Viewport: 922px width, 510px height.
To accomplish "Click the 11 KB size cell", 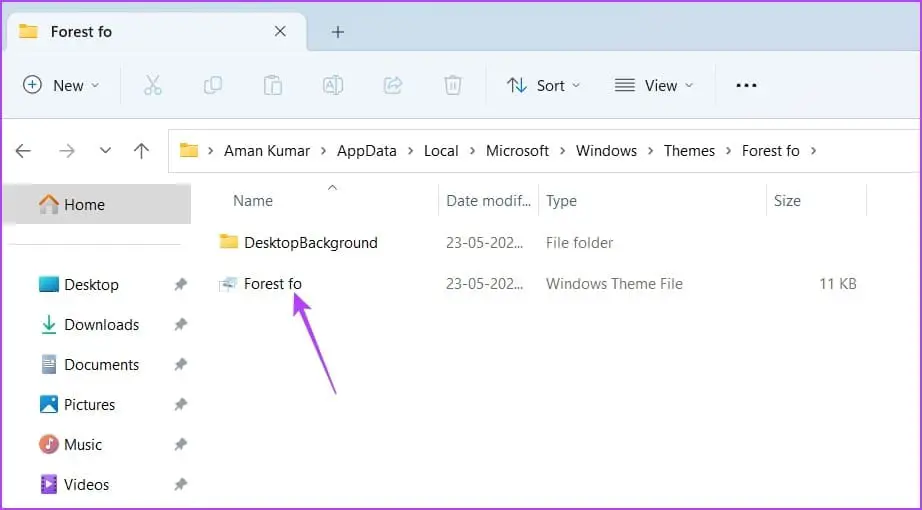I will pos(838,284).
